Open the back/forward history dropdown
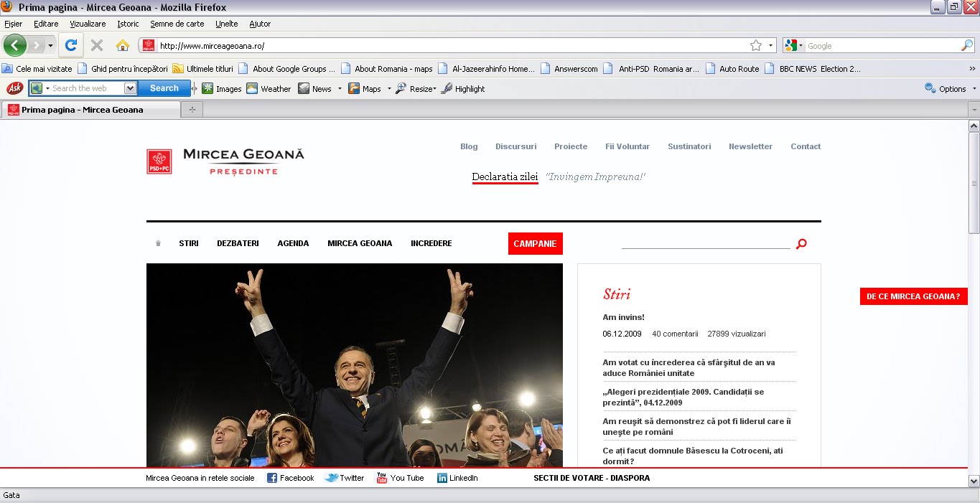 coord(51,46)
